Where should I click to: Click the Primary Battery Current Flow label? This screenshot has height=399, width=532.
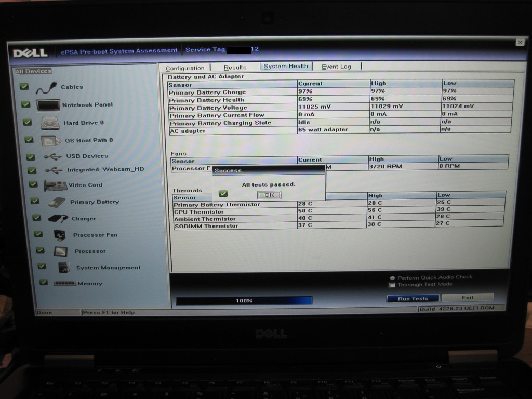tap(217, 116)
